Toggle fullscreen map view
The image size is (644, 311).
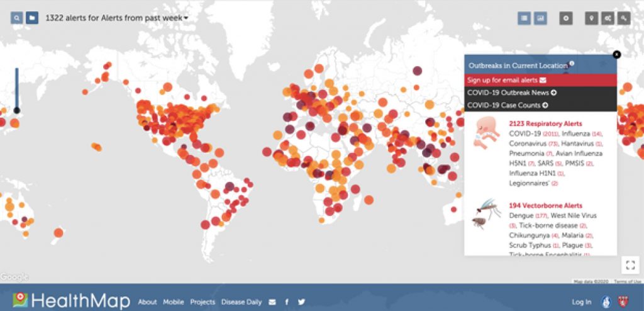630,265
